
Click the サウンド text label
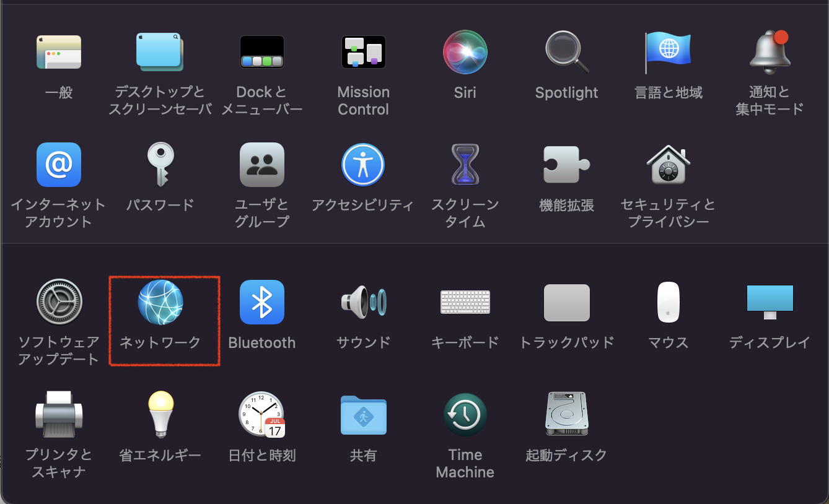pyautogui.click(x=364, y=342)
